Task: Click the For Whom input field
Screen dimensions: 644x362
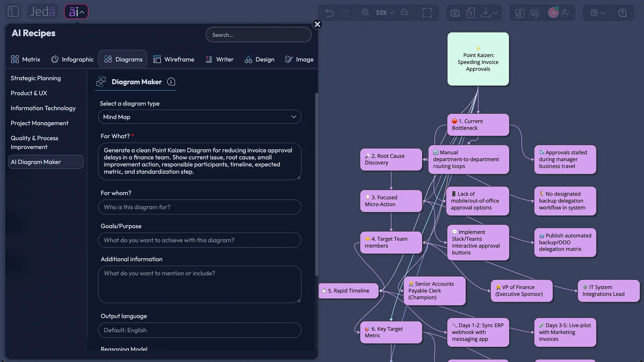Action: pos(200,207)
